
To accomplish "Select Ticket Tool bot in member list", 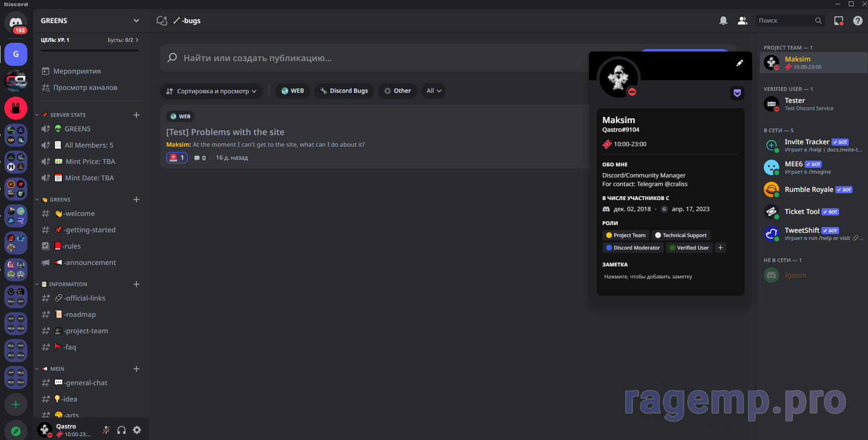I will pos(814,212).
